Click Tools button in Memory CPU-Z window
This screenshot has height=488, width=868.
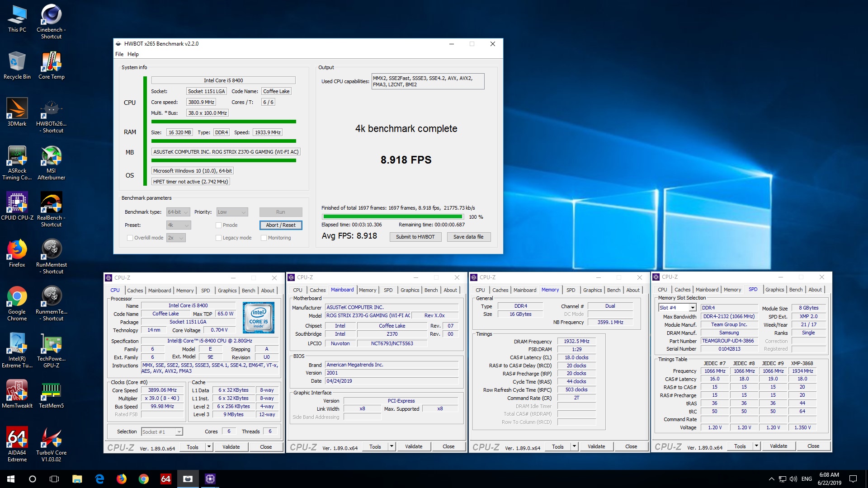click(x=558, y=446)
